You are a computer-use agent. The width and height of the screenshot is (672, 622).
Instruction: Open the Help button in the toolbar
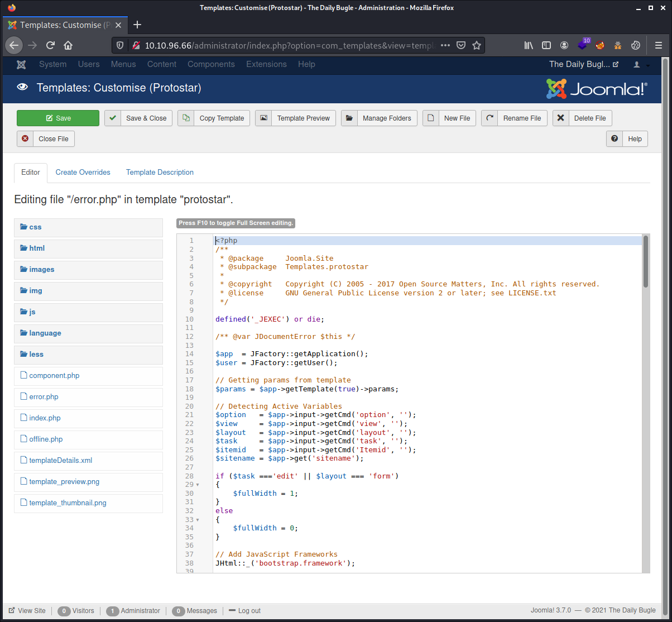627,138
